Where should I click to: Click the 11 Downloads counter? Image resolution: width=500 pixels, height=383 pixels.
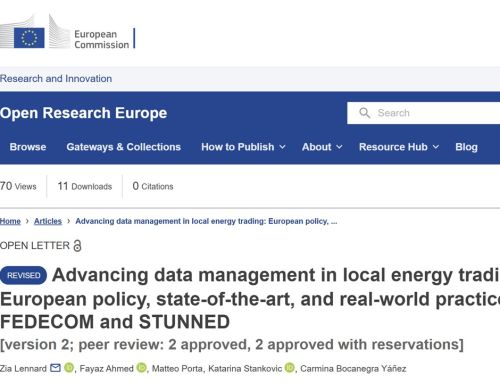[x=85, y=186]
